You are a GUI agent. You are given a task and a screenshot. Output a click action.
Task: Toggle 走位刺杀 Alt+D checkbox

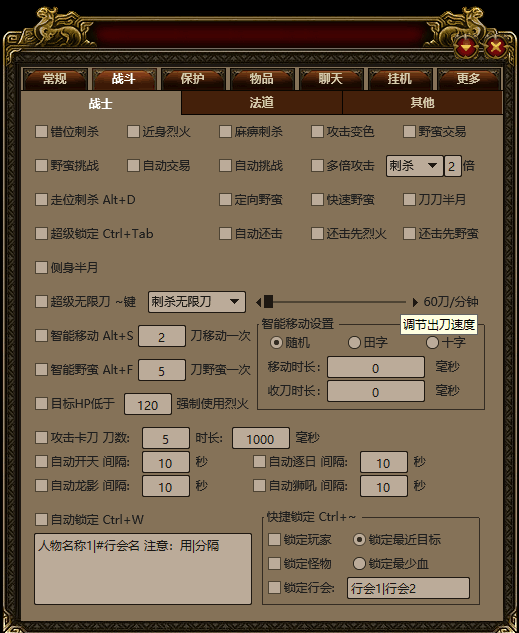[x=41, y=199]
